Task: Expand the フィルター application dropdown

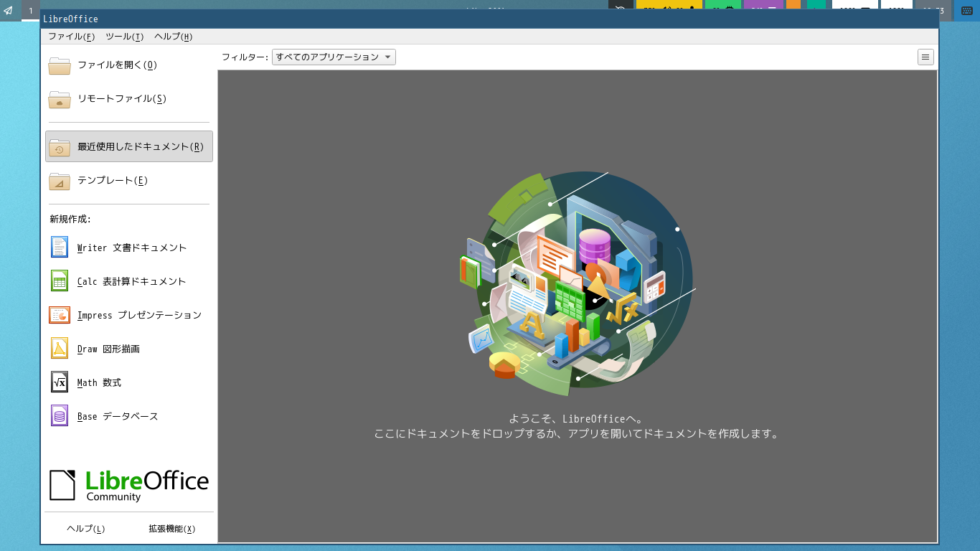Action: click(x=334, y=57)
